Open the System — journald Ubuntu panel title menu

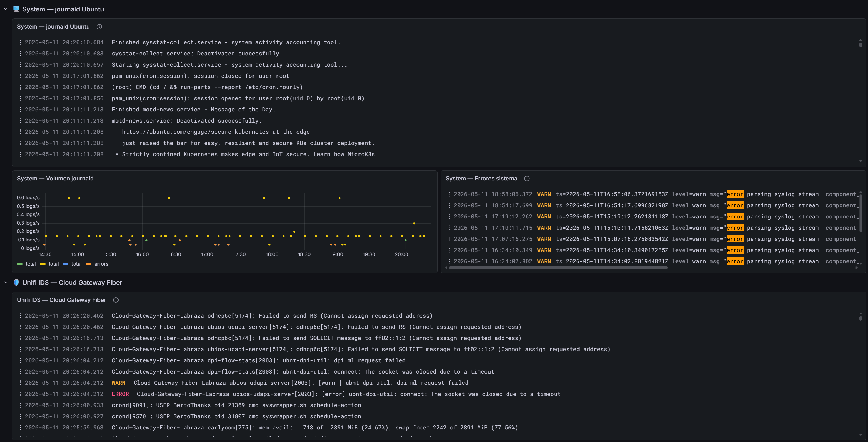(53, 27)
